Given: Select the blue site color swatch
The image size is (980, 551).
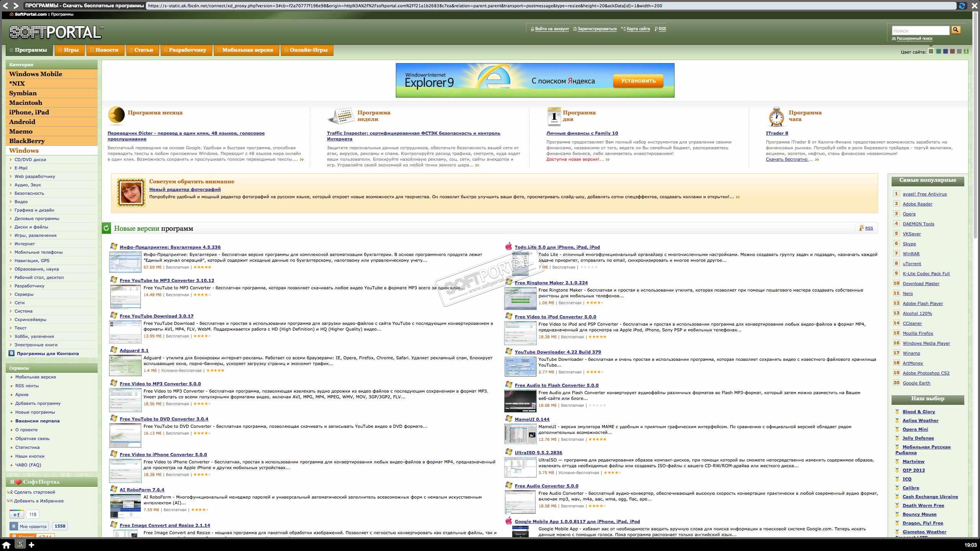Looking at the screenshot, I should 945,51.
